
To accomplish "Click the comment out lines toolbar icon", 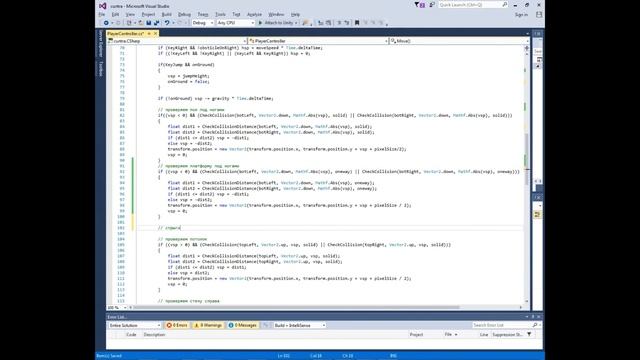I will coord(339,23).
